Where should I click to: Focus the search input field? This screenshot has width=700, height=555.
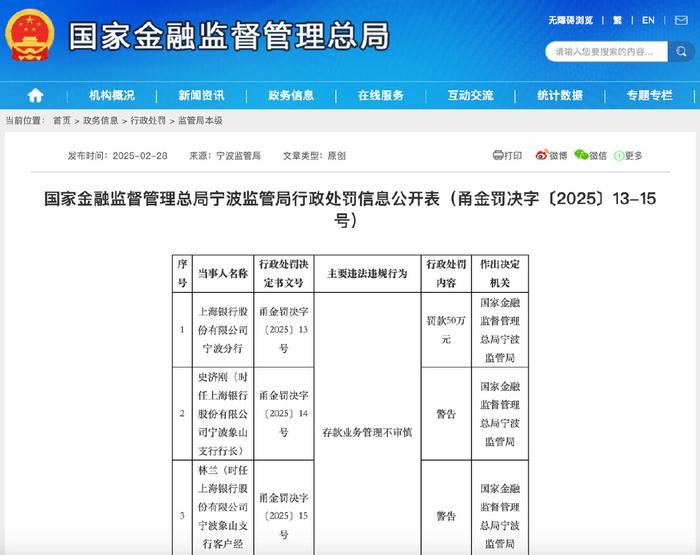[606, 52]
